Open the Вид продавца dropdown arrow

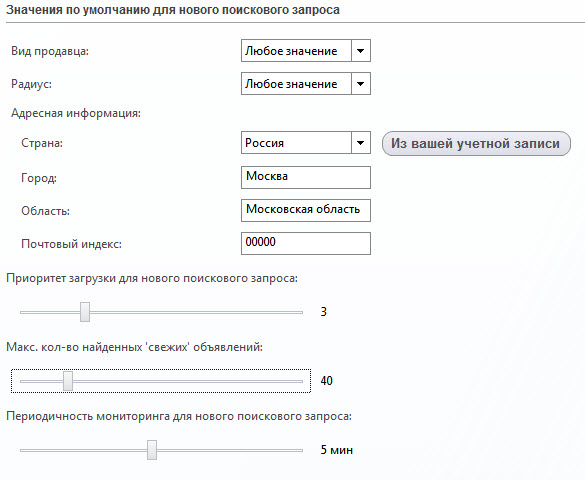click(x=360, y=51)
